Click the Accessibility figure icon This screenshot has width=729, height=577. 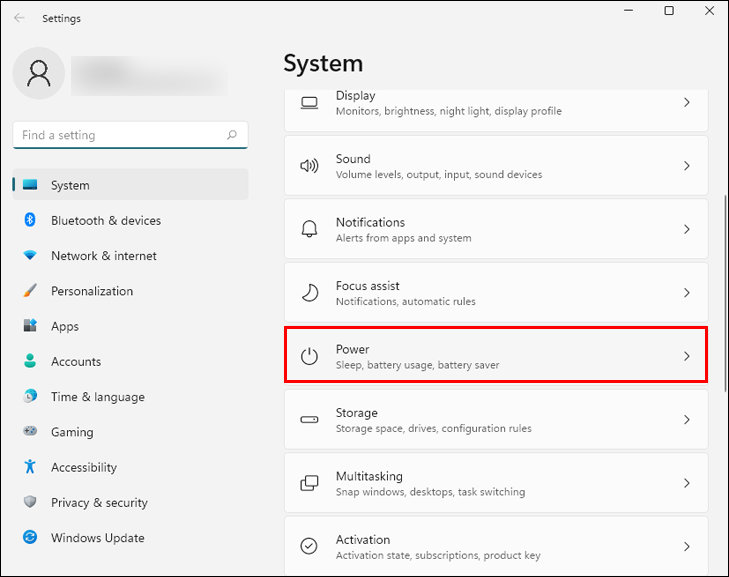30,467
